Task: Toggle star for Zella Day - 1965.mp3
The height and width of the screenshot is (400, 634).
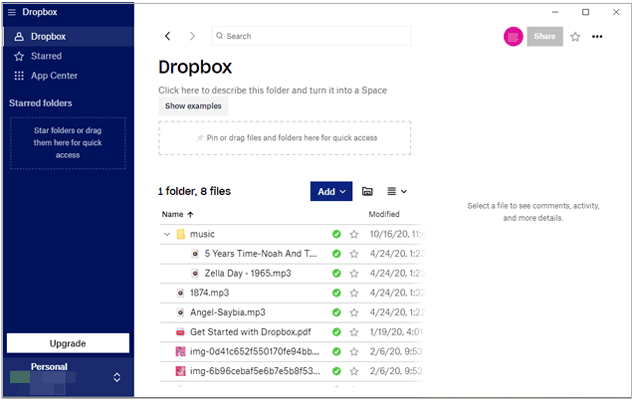Action: tap(354, 274)
